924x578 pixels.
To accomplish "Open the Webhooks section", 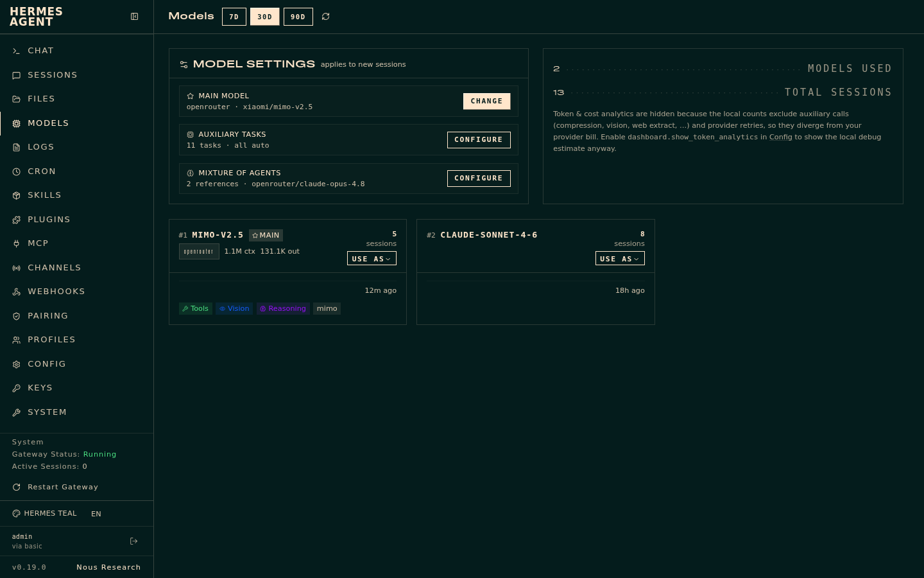I will pyautogui.click(x=77, y=292).
